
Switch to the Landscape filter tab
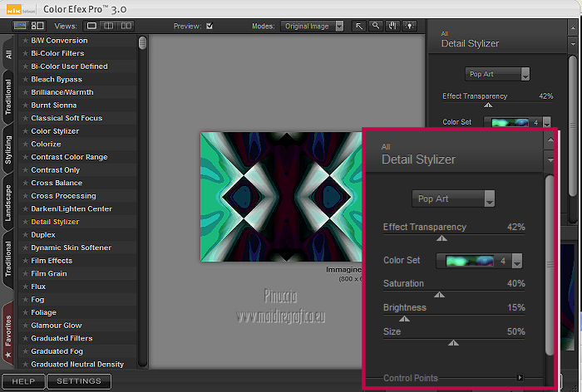click(x=7, y=196)
